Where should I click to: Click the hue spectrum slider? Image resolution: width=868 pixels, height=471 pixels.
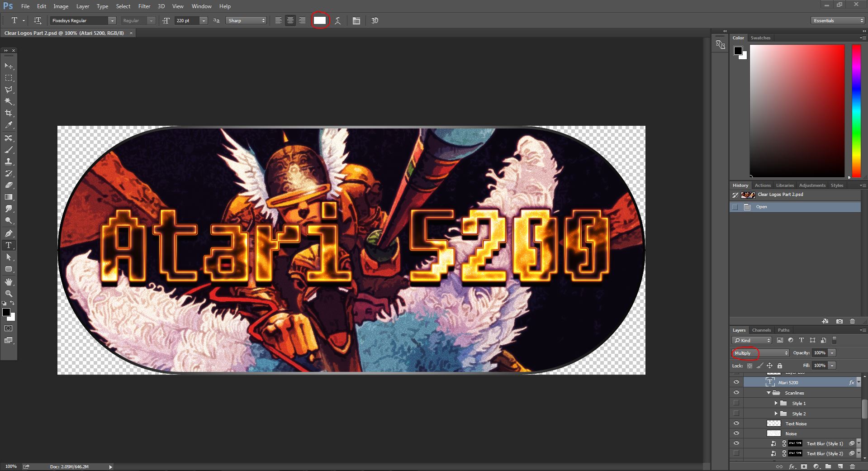pyautogui.click(x=856, y=111)
